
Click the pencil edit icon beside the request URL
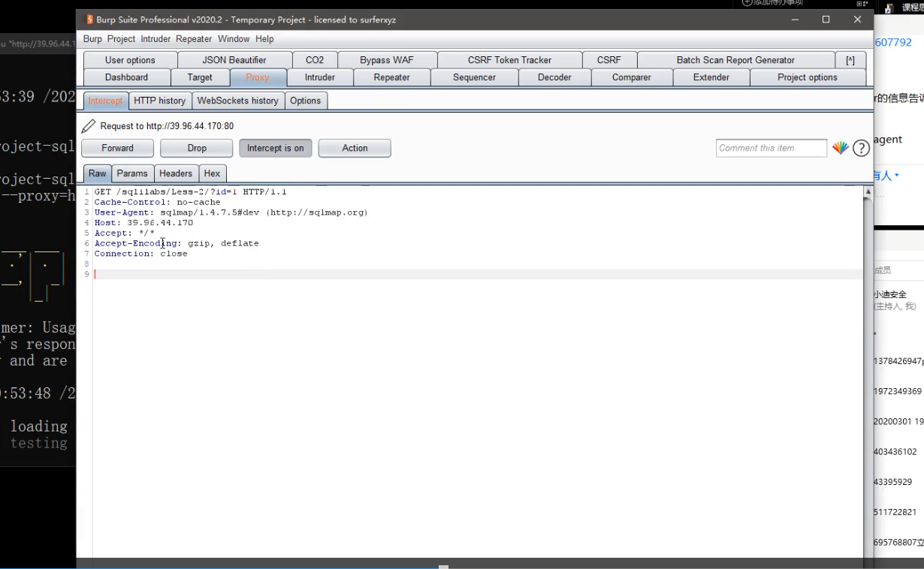coord(88,125)
